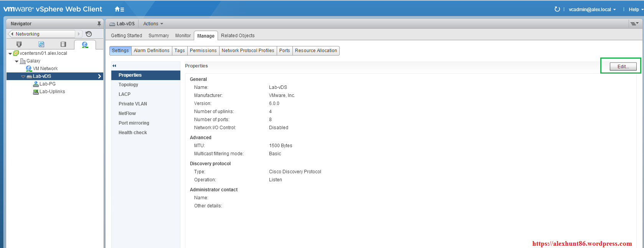Open the vcadmin@alex.local user menu
The image size is (644, 248).
592,10
